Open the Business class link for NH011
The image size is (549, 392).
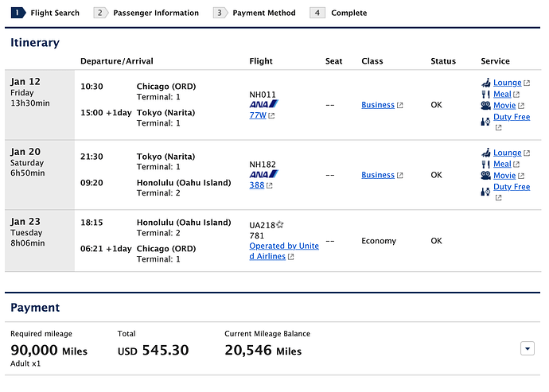[378, 105]
